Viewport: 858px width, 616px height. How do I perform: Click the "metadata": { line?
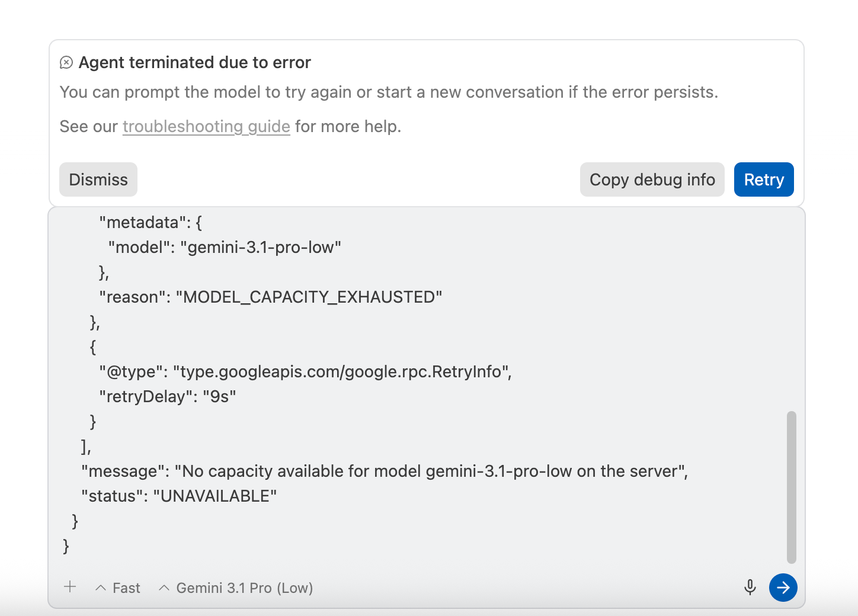tap(151, 223)
